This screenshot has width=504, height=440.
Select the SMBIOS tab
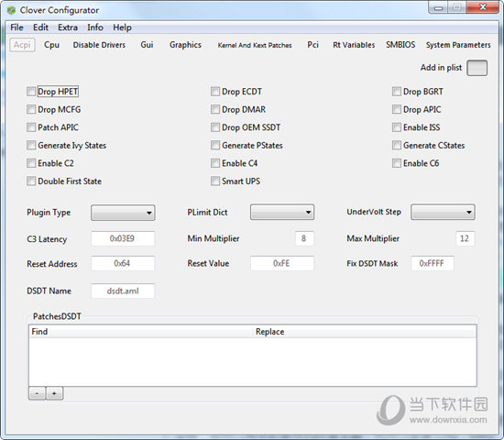point(400,45)
